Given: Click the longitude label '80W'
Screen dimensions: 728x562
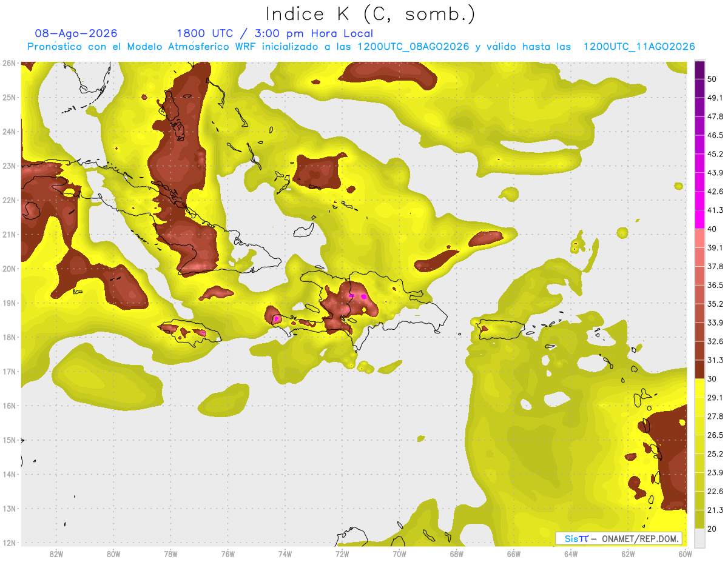Looking at the screenshot, I should click(x=113, y=554).
